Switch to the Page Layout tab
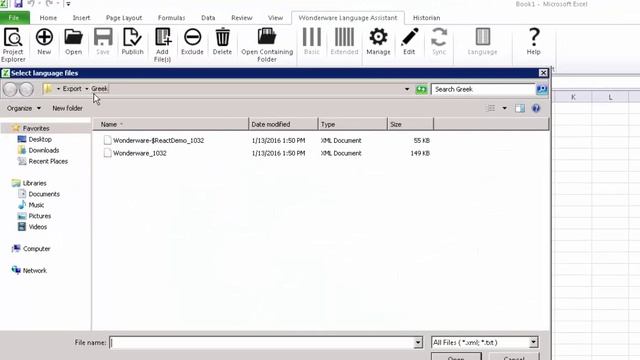 [124, 18]
